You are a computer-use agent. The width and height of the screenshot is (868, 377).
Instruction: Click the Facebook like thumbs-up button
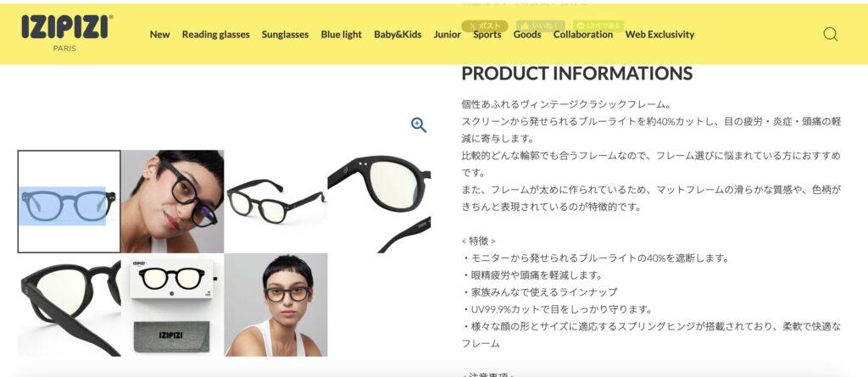541,25
